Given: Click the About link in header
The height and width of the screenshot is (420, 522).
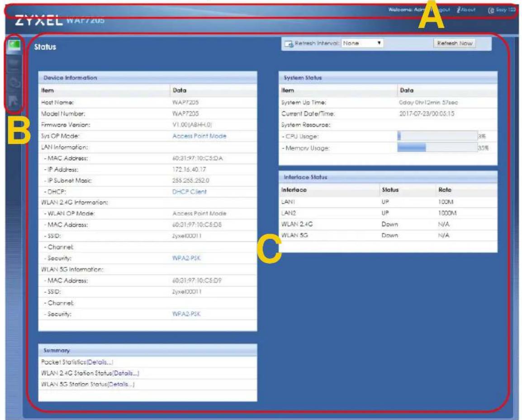Looking at the screenshot, I should pos(468,10).
